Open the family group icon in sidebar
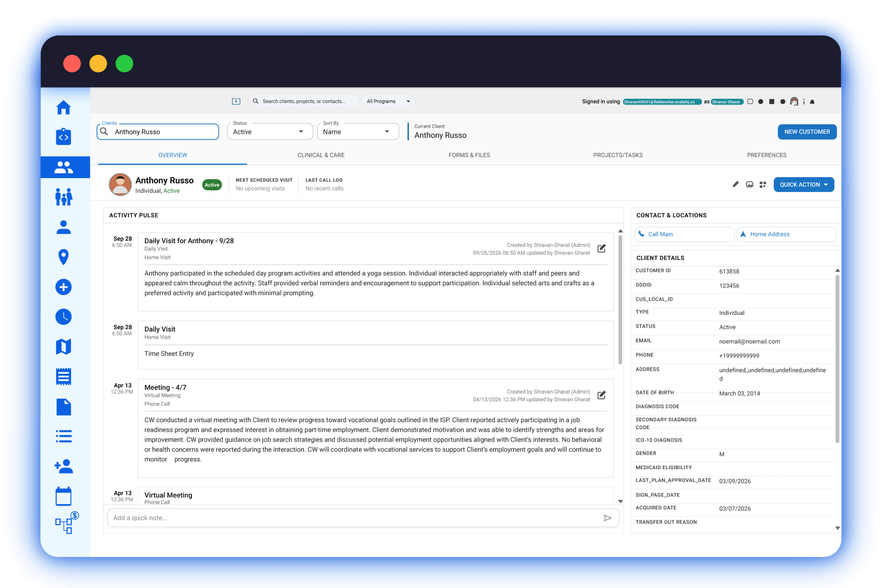Screen dimensions: 889x588 coord(63,197)
